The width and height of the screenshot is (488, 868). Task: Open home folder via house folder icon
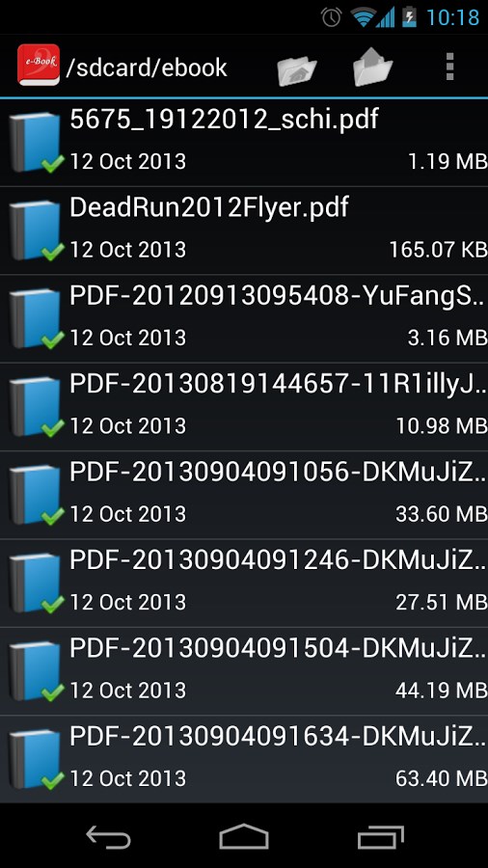click(x=297, y=68)
